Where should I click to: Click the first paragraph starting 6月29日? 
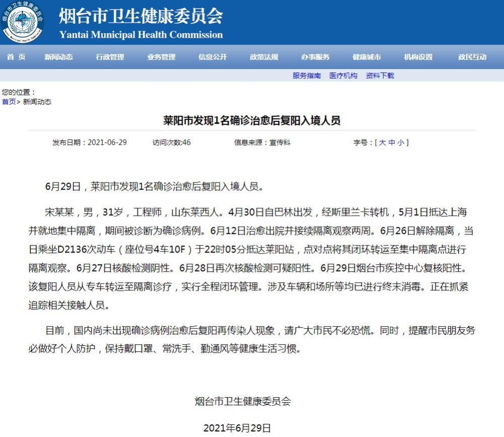(154, 186)
